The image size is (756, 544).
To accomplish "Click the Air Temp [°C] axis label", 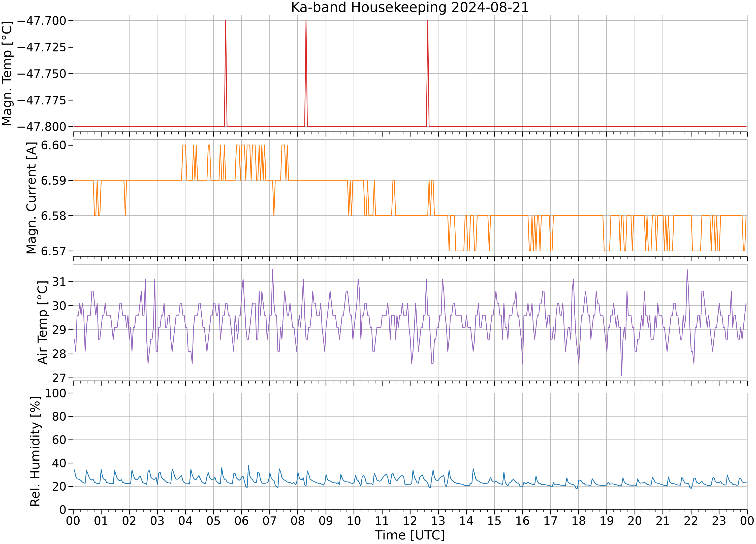I will coord(43,322).
